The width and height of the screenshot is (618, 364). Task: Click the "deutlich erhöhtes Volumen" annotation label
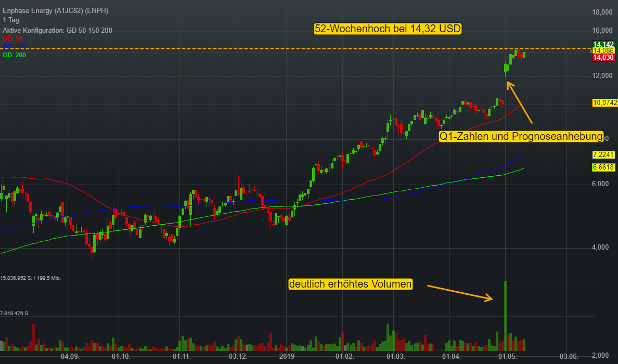[x=351, y=284]
